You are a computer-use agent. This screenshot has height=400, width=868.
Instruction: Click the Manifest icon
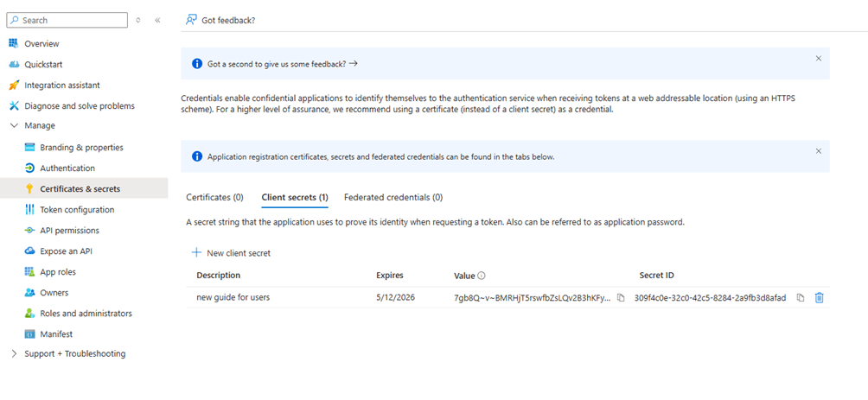[x=30, y=334]
